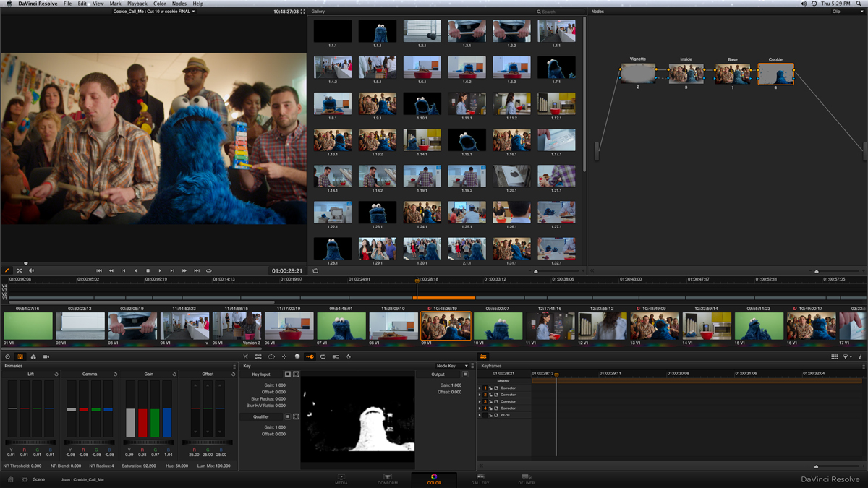868x488 pixels.
Task: Toggle the Key Input matte invert button
Action: click(288, 374)
